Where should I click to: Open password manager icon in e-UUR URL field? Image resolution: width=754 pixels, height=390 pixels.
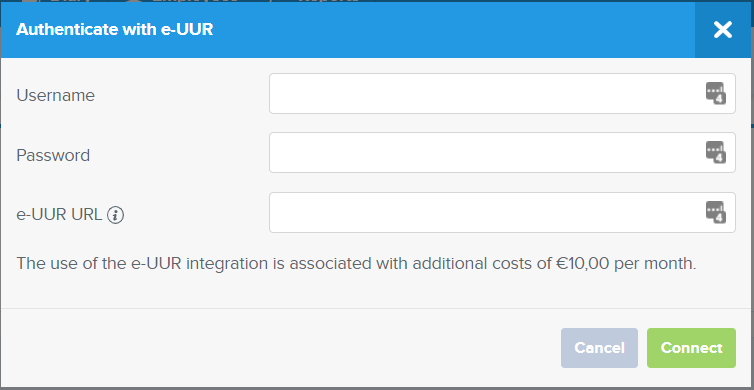pos(716,213)
